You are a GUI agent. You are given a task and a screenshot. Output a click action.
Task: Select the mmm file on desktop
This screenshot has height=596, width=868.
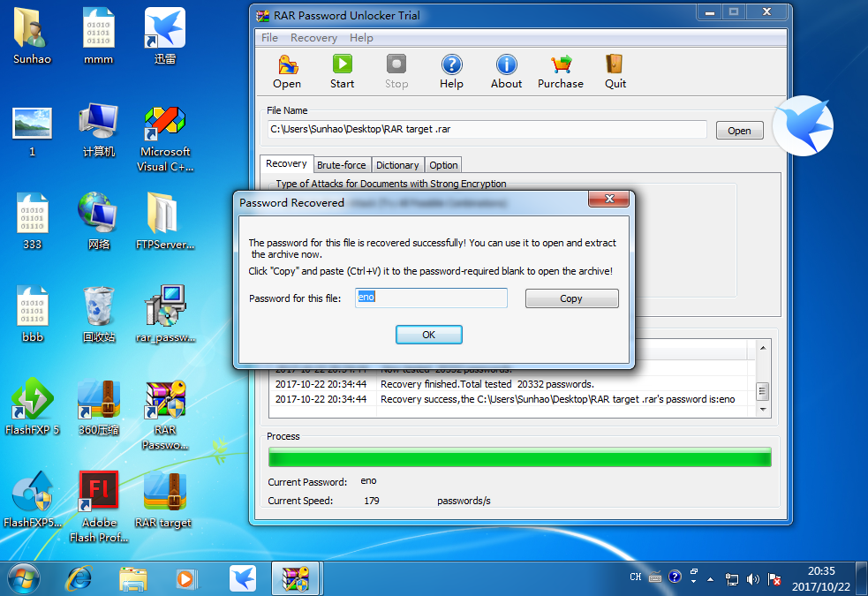coord(99,36)
